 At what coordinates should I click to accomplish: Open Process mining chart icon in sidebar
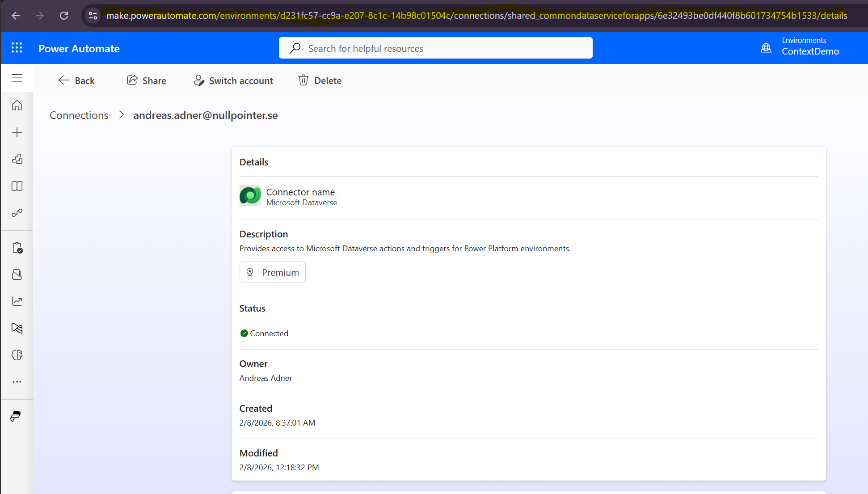point(17,301)
